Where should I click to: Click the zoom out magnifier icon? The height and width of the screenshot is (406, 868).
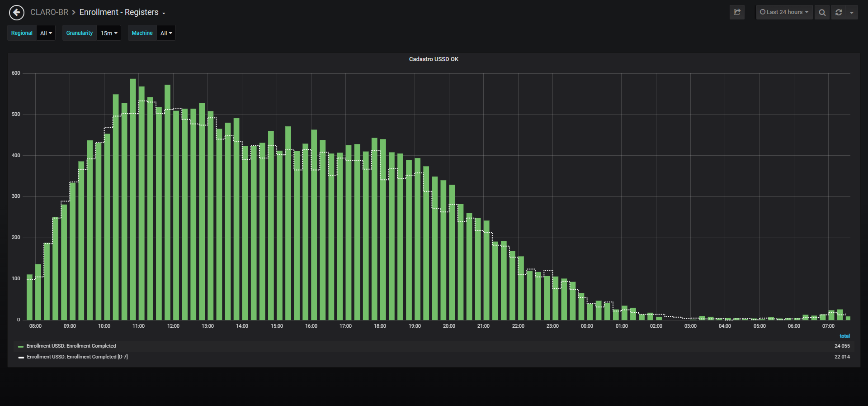click(822, 12)
